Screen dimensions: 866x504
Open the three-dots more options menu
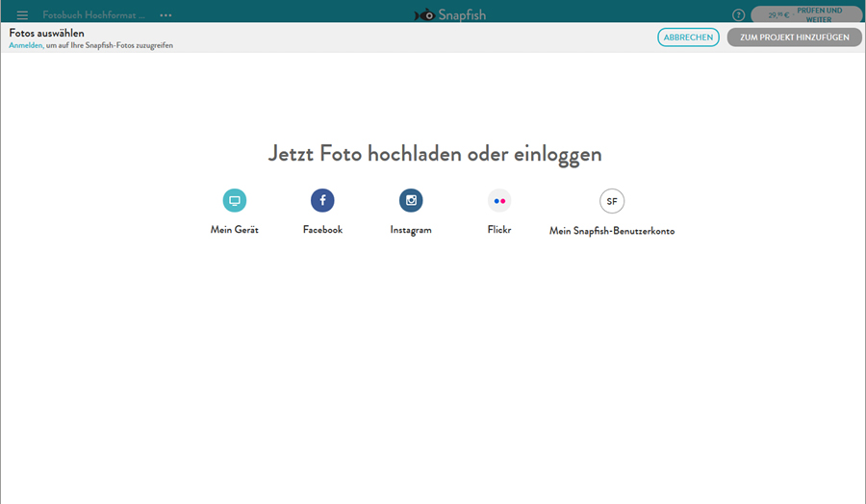pyautogui.click(x=166, y=14)
